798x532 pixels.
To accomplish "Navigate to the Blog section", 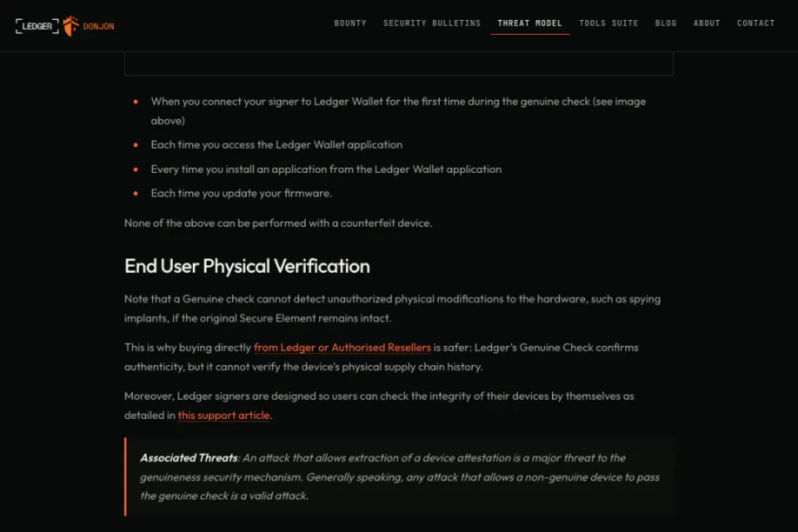I will click(x=666, y=23).
